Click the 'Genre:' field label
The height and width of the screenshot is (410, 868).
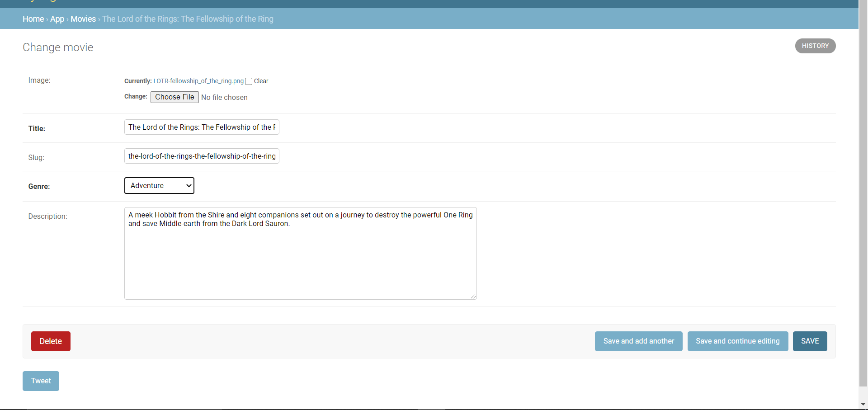tap(39, 187)
